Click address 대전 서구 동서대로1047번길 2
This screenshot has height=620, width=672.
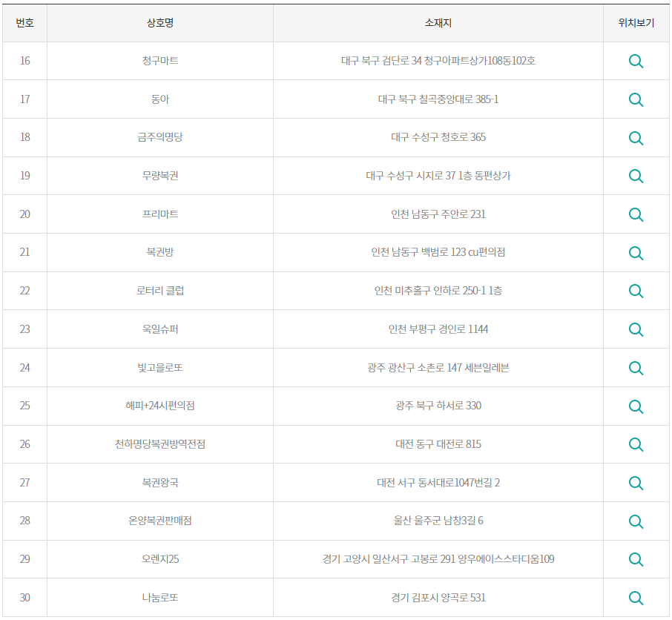(438, 483)
